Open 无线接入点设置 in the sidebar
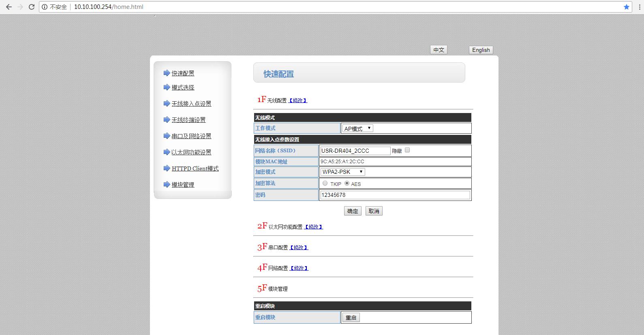 pyautogui.click(x=191, y=104)
